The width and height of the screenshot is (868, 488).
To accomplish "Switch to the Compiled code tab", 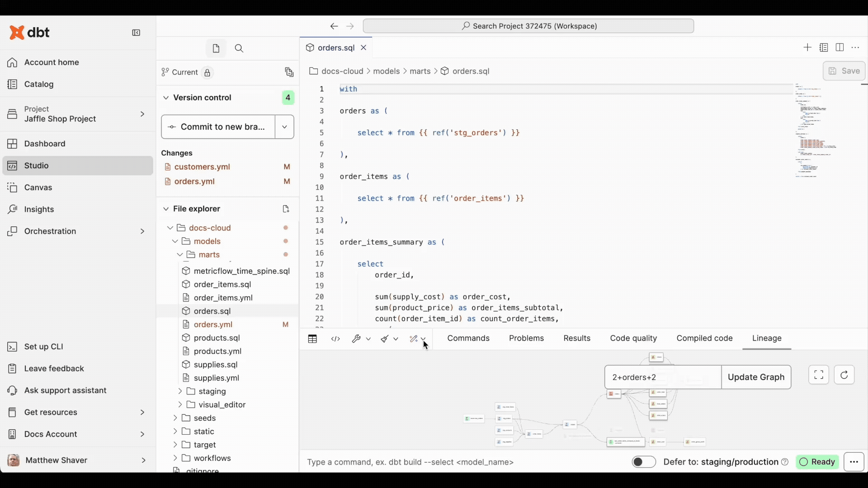I will click(704, 338).
